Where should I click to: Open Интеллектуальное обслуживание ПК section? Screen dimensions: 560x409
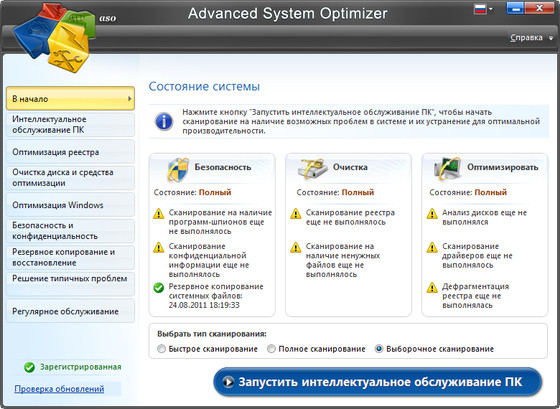[x=70, y=125]
